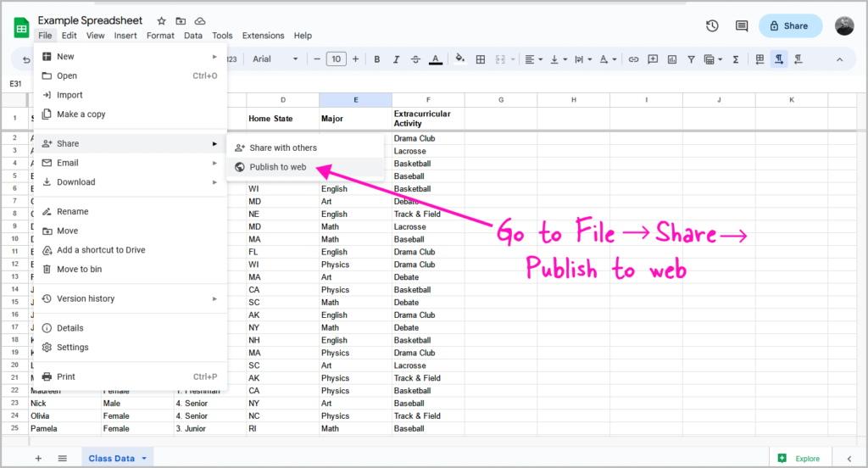
Task: Select column E header
Action: (355, 100)
